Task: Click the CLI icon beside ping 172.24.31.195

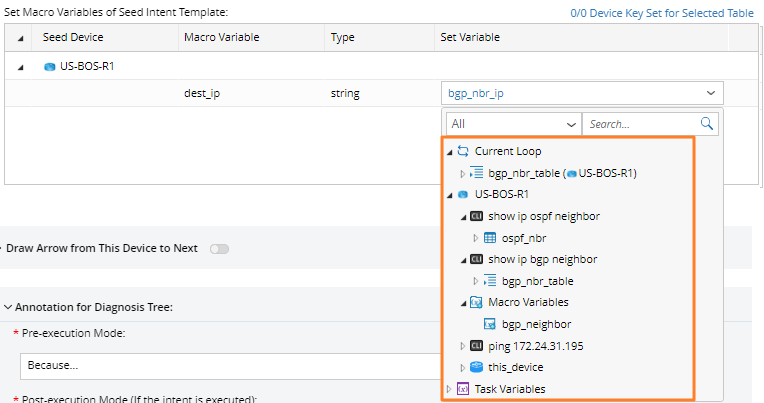Action: [x=476, y=346]
